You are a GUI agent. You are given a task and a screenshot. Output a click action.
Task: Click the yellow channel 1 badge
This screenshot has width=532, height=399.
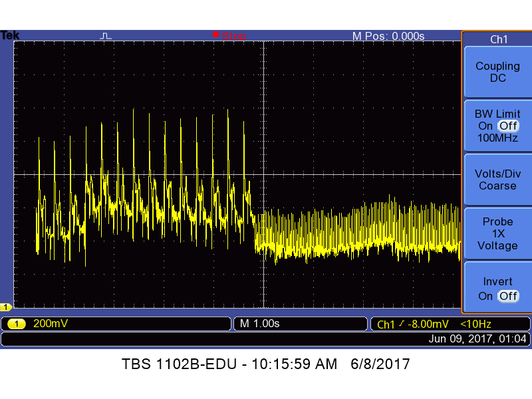tap(16, 324)
